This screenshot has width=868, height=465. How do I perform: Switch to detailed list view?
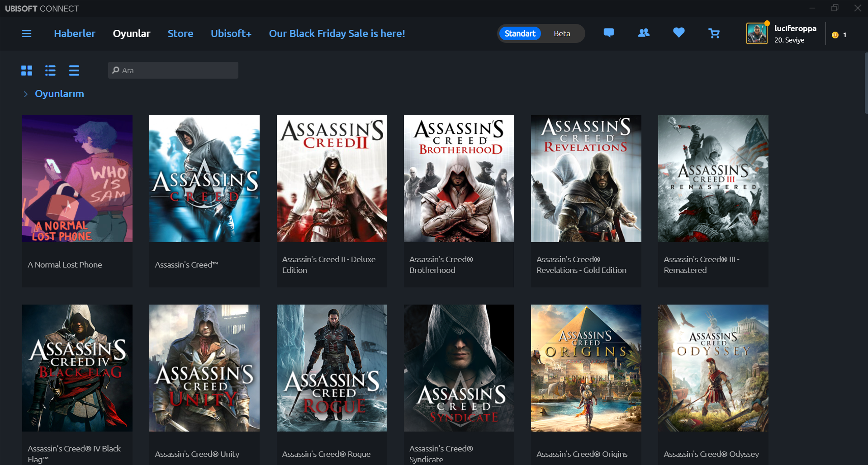coord(50,70)
